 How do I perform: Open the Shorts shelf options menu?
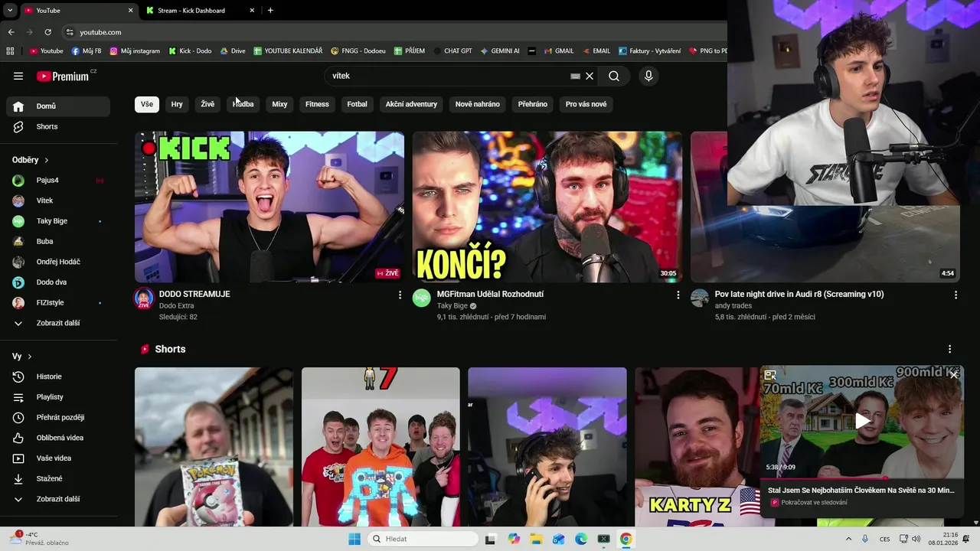950,349
